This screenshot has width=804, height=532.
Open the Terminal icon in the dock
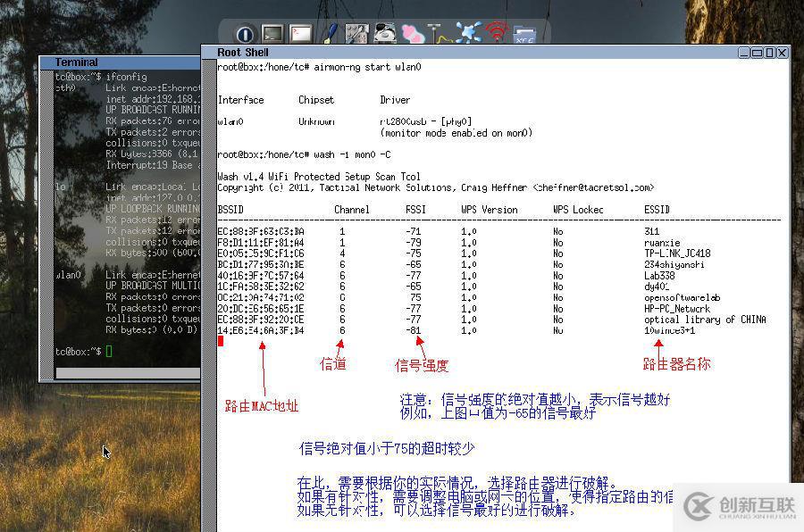point(272,34)
